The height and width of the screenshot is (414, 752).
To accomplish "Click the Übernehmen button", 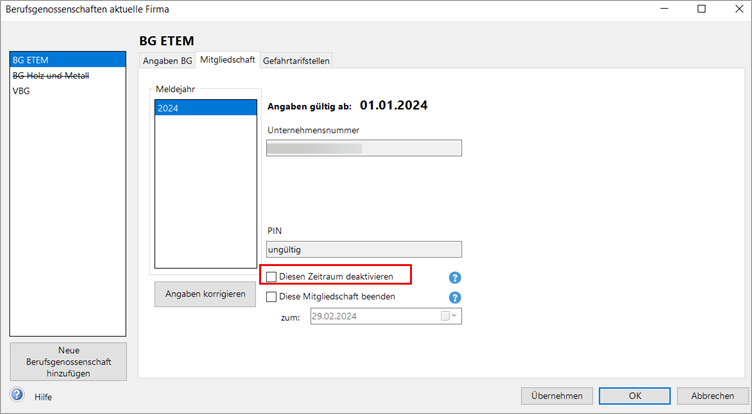I will tap(557, 396).
